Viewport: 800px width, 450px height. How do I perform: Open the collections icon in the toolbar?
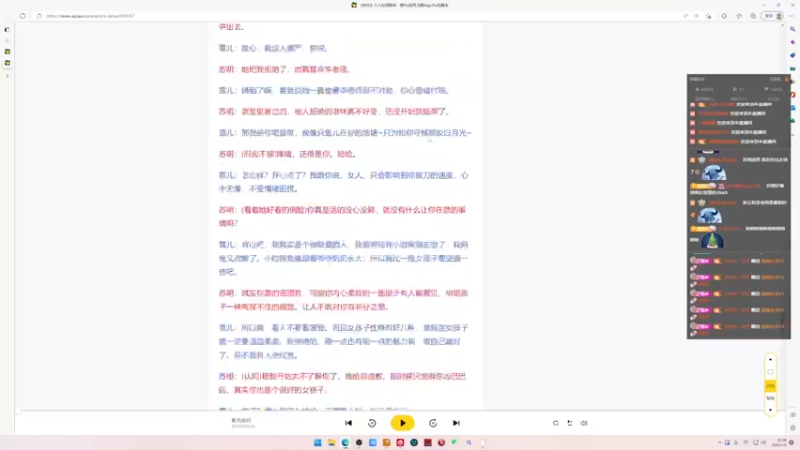[753, 16]
